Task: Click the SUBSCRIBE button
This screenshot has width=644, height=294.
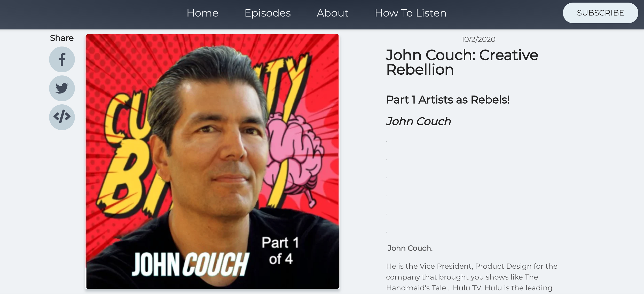Action: pyautogui.click(x=600, y=13)
